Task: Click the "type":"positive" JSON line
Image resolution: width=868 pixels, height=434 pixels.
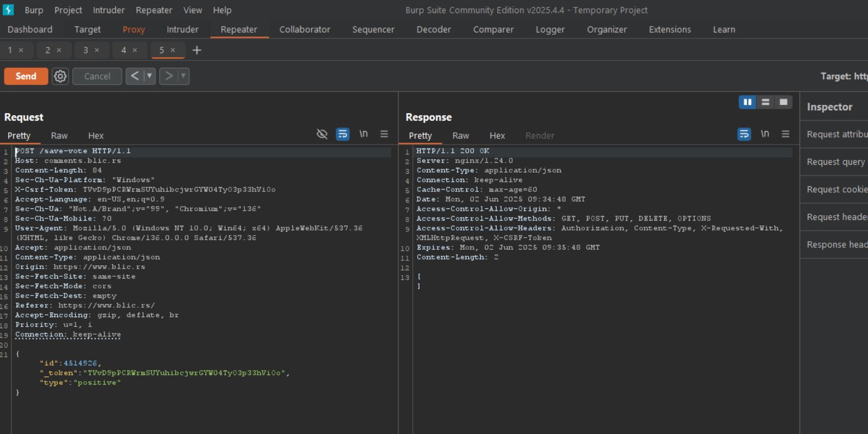Action: coord(80,383)
